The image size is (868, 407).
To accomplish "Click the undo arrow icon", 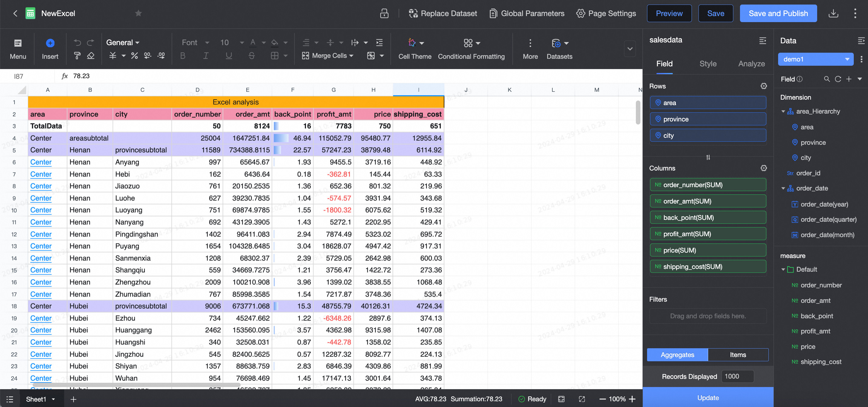I will (x=77, y=42).
